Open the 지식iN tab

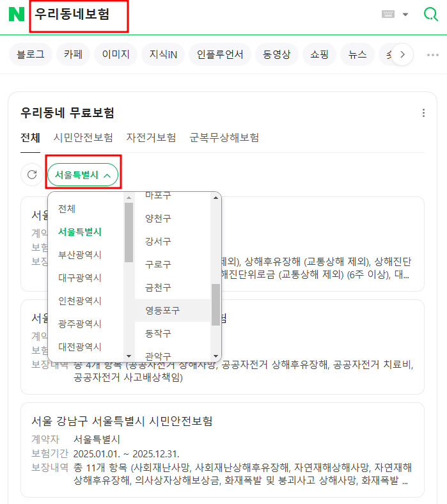point(163,54)
